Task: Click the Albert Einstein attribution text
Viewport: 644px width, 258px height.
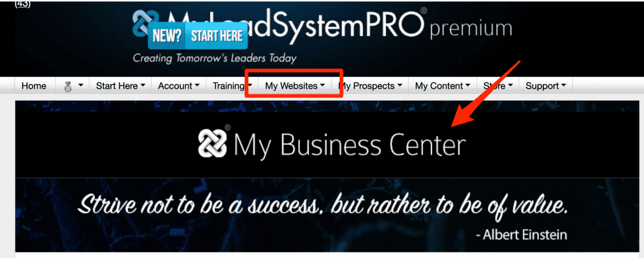Action: pyautogui.click(x=521, y=235)
